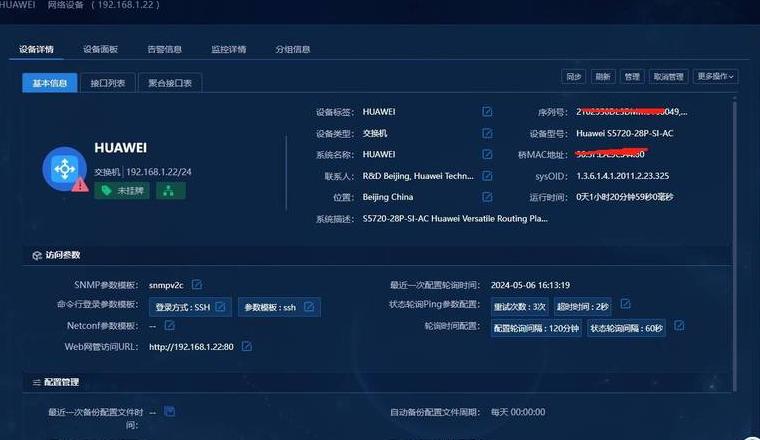Click the 未挂牌 tag badge
Image resolution: width=760 pixels, height=440 pixels.
122,191
